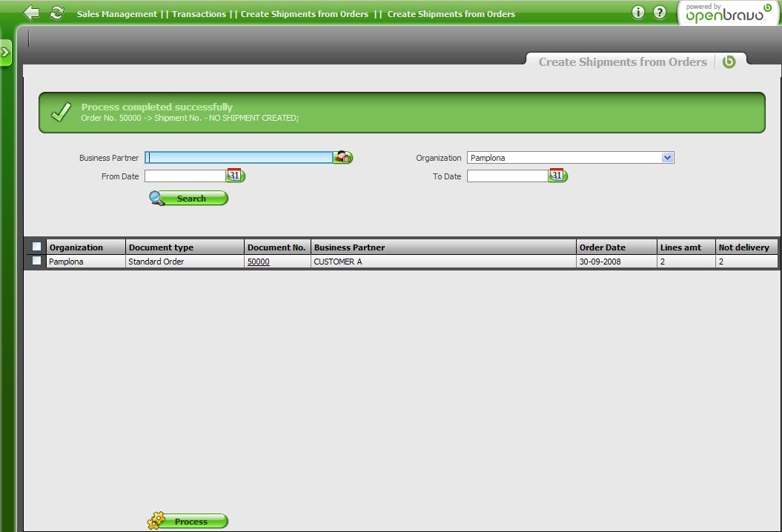Toggle the select-all checkbox in table header
Viewport: 782px width, 532px height.
point(36,246)
